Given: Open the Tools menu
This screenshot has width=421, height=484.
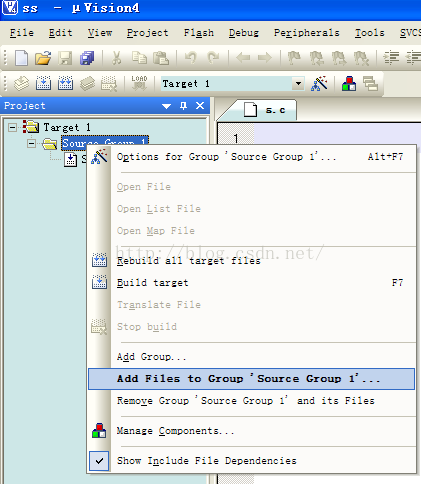Looking at the screenshot, I should 370,33.
